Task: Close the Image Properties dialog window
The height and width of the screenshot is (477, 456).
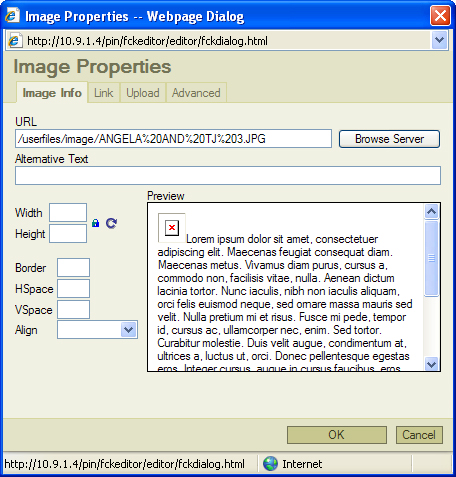Action: (440, 15)
